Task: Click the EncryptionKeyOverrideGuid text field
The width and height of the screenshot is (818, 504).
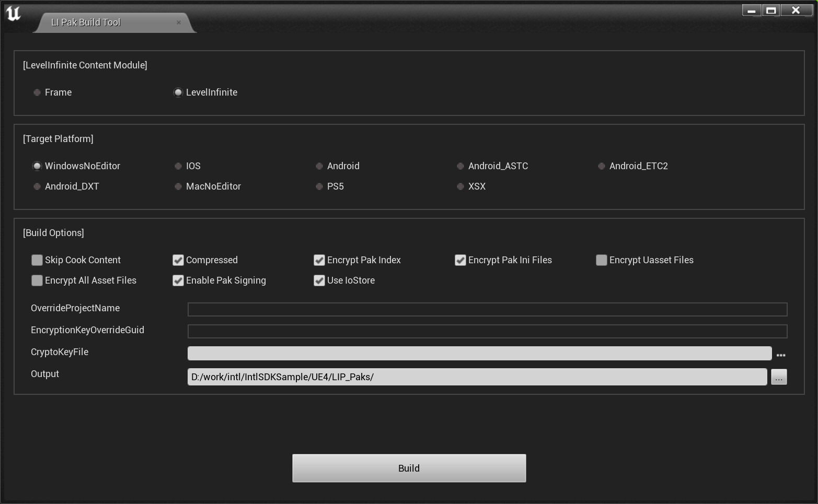Action: (x=486, y=331)
